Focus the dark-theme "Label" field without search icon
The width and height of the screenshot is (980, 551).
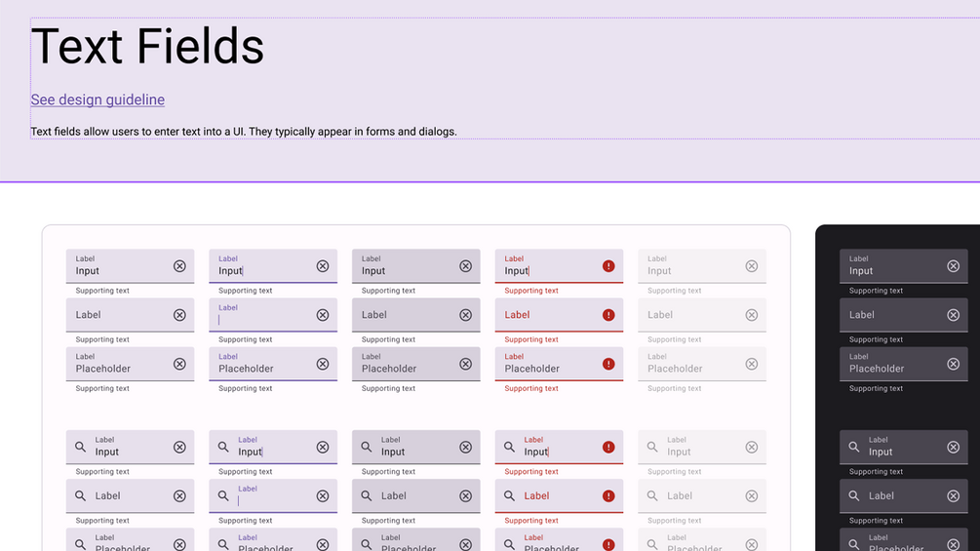coord(892,315)
